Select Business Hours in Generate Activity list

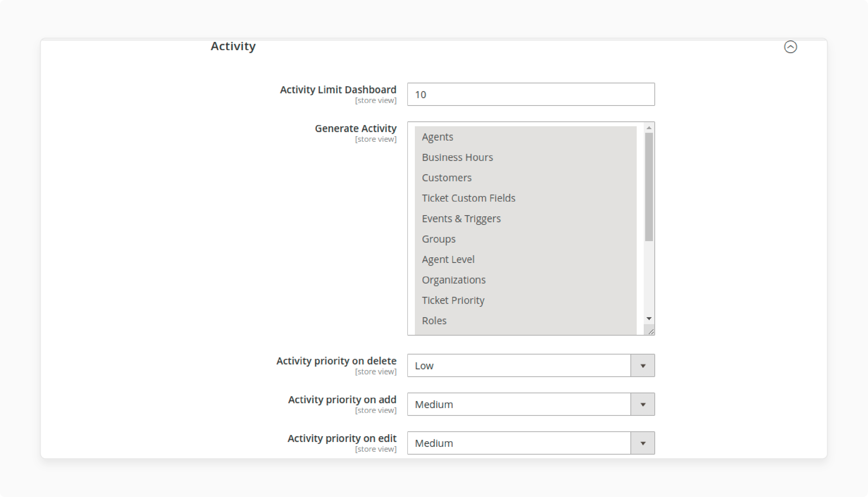[x=525, y=157]
